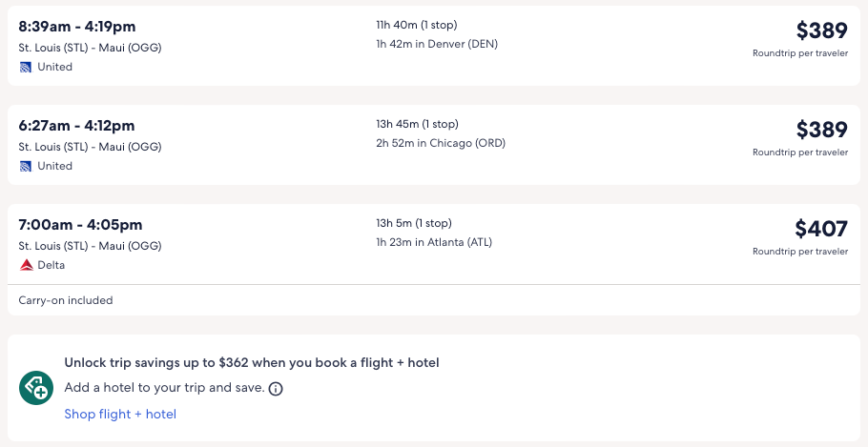
Task: Select the 6:27am - 4:12pm United flight
Action: coord(76,126)
